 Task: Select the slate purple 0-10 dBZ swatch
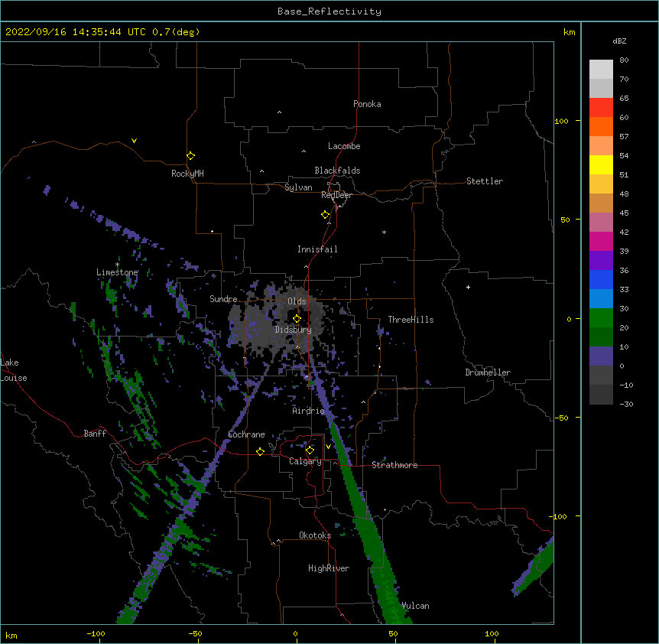point(601,356)
